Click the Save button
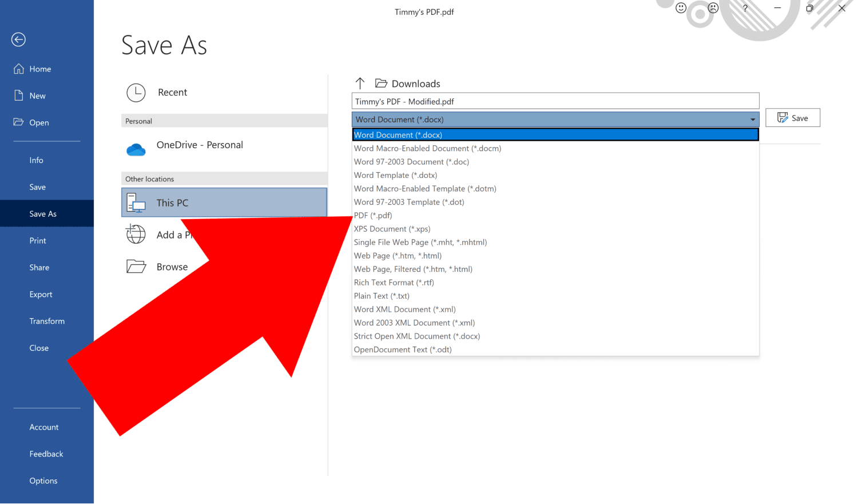The image size is (858, 504). [793, 118]
